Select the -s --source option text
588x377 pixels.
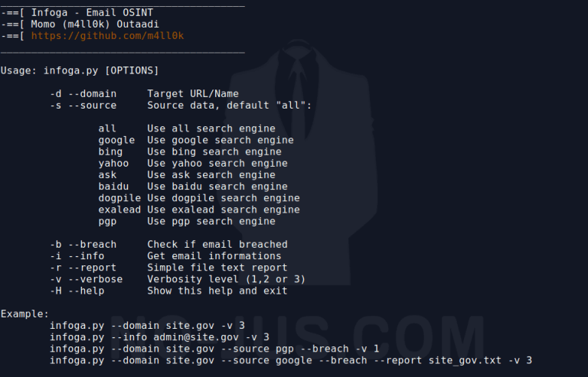(x=83, y=106)
